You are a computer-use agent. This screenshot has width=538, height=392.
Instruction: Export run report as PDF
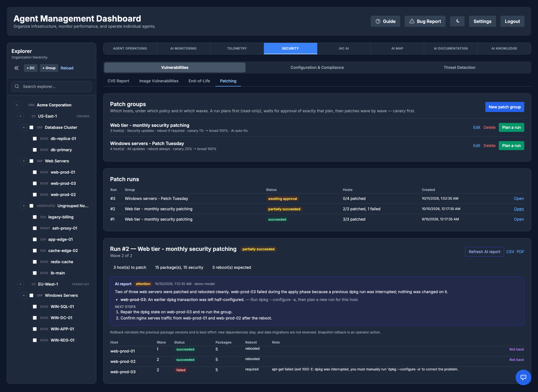point(520,252)
